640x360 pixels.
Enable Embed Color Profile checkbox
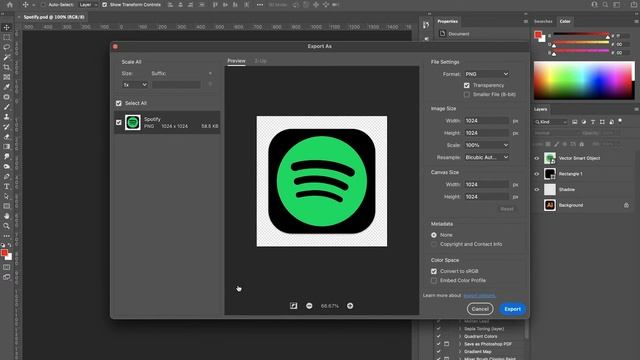(433, 280)
